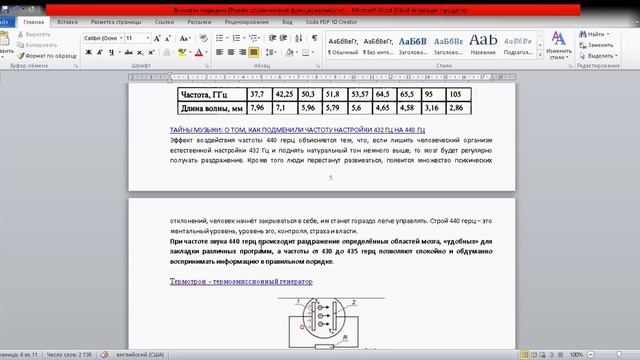Click Найти (Find) button
The width and height of the screenshot is (640, 360).
tap(594, 34)
